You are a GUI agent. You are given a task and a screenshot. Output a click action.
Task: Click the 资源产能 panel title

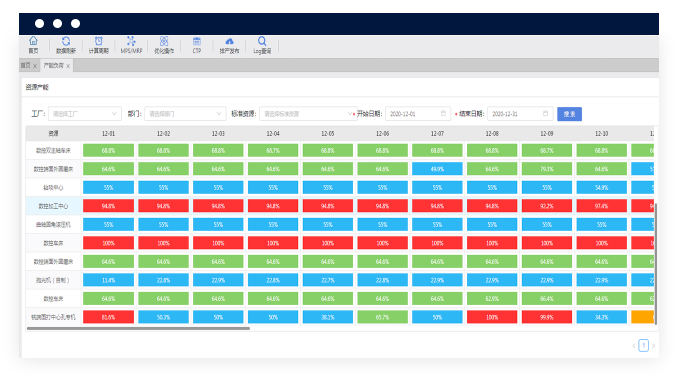pos(37,87)
